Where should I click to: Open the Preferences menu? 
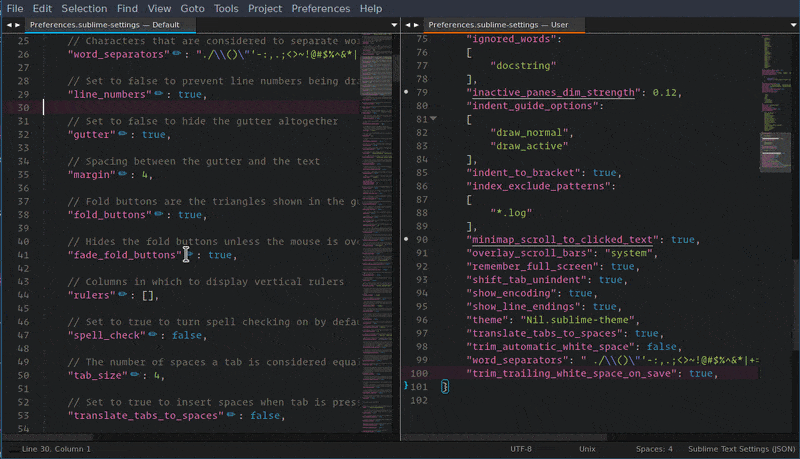pos(321,8)
